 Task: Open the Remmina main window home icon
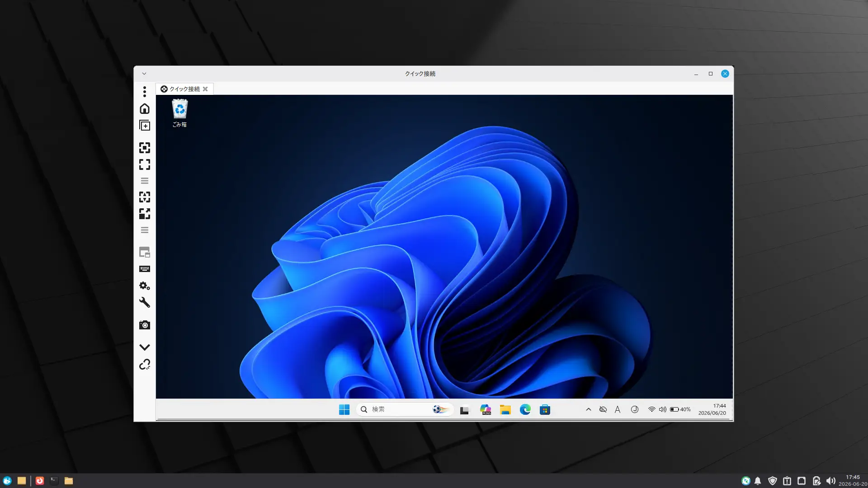point(145,109)
